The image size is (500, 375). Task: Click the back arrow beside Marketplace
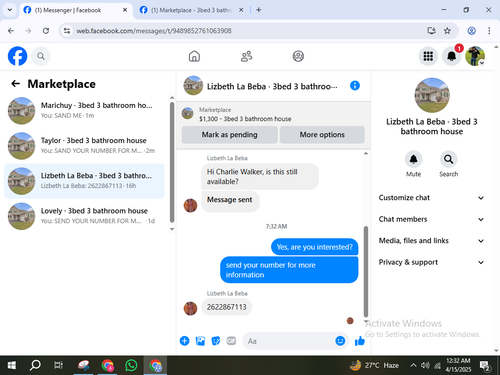click(15, 84)
